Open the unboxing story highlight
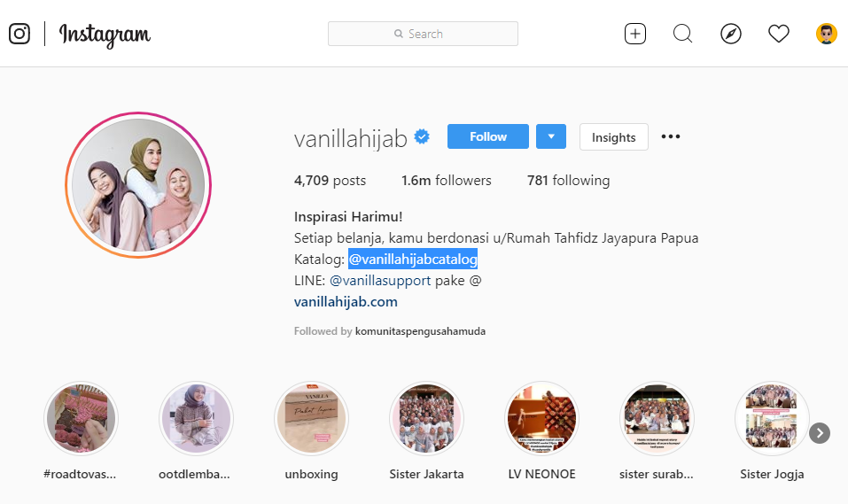The height and width of the screenshot is (504, 848). click(x=312, y=419)
